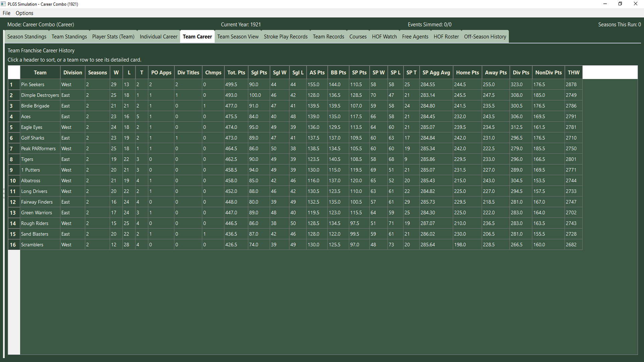
Task: Open the Free Agents tab
Action: pos(415,37)
